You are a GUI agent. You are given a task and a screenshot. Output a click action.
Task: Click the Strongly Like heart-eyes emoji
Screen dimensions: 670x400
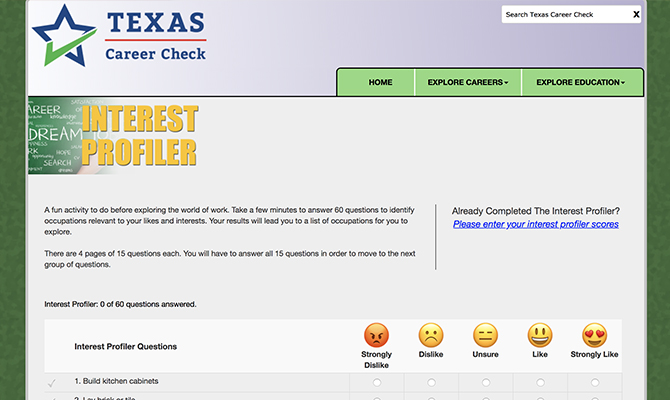[x=594, y=335]
